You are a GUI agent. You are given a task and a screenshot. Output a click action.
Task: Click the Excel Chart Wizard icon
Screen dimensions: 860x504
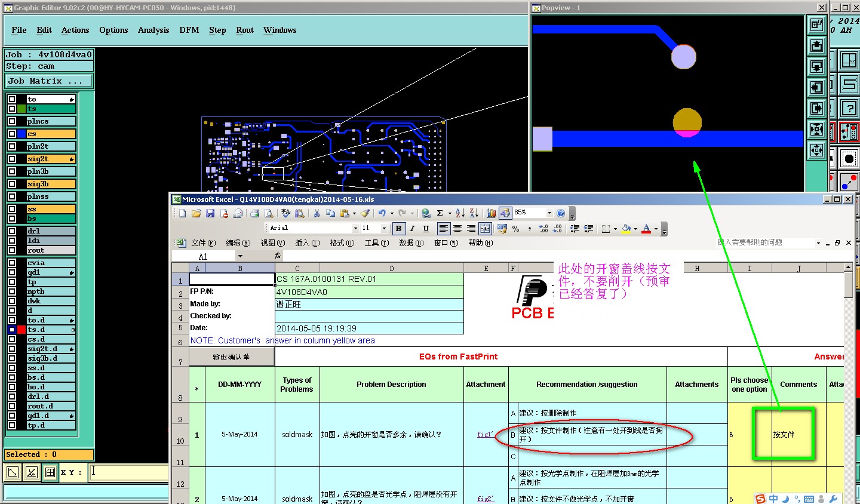click(x=492, y=213)
